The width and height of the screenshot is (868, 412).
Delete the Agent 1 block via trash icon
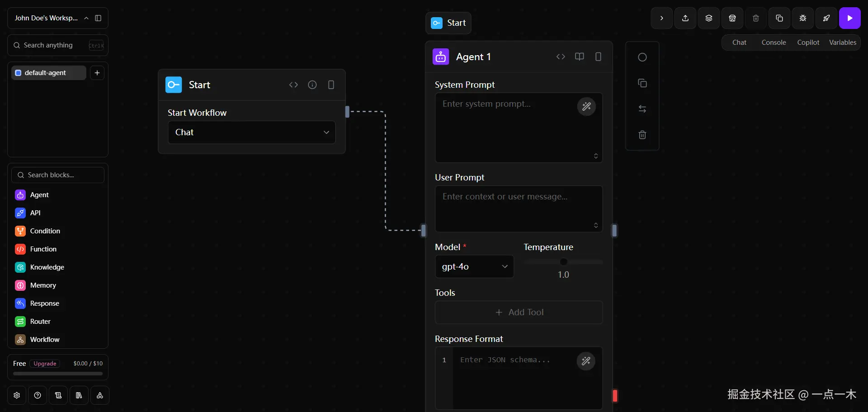coord(642,135)
